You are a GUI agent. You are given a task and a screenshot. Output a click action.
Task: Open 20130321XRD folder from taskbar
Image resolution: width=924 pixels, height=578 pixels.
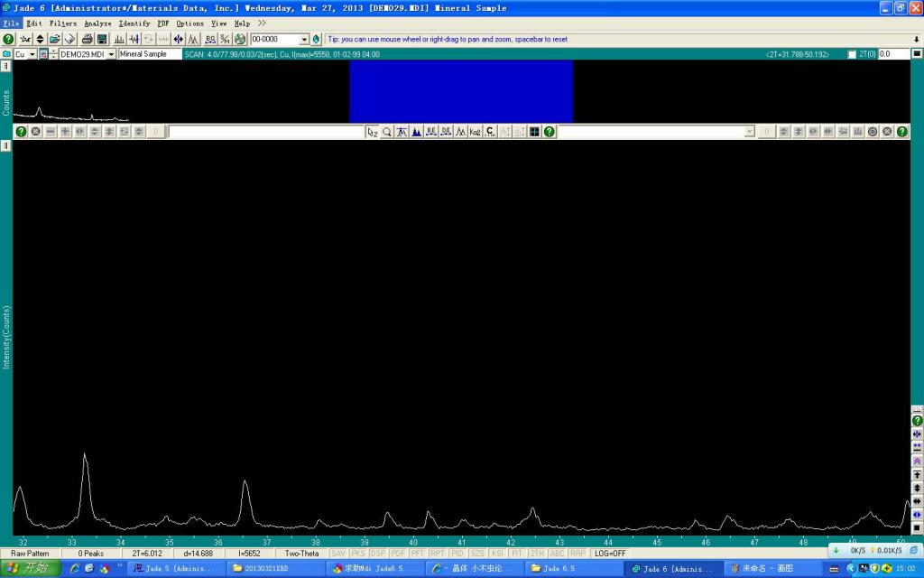pos(276,569)
